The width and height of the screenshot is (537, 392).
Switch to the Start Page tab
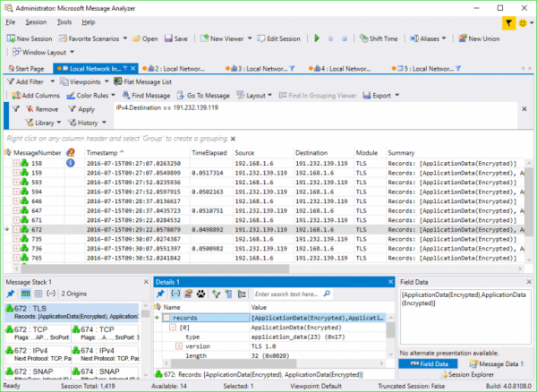pyautogui.click(x=26, y=69)
